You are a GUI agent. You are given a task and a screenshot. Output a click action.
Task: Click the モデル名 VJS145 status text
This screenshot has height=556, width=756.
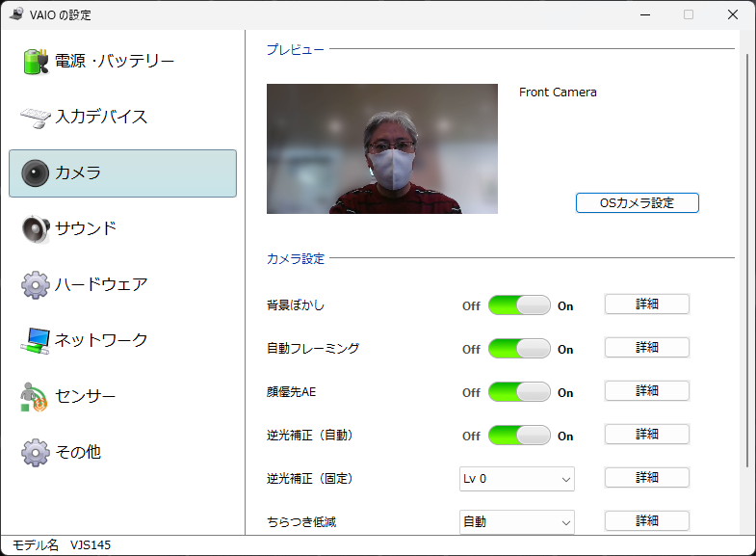(62, 545)
